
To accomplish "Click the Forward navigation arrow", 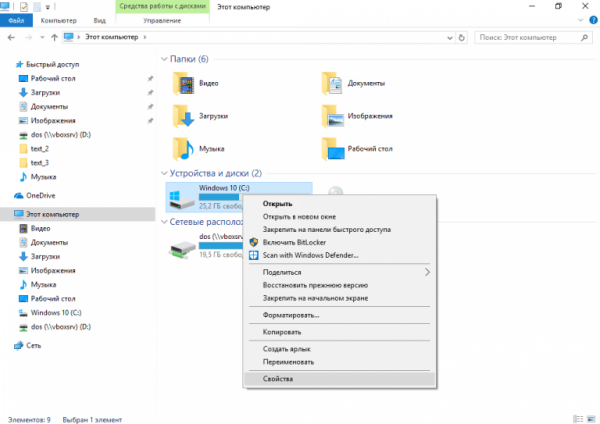I will (x=28, y=38).
